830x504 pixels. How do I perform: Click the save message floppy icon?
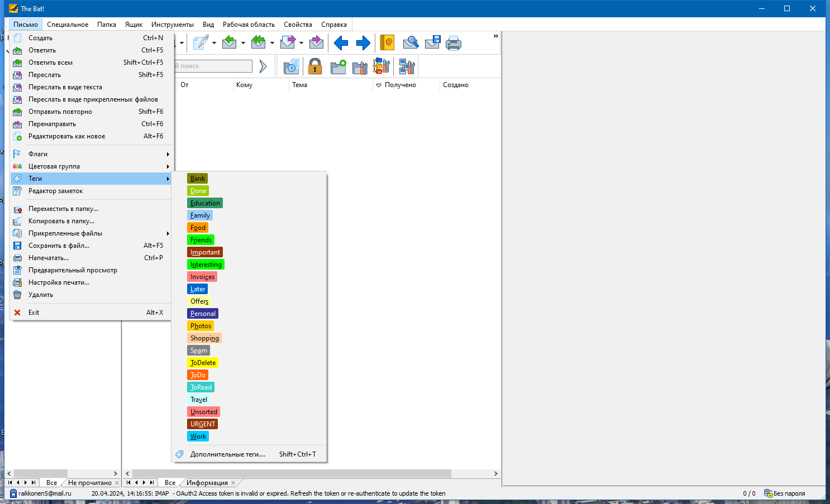click(433, 42)
